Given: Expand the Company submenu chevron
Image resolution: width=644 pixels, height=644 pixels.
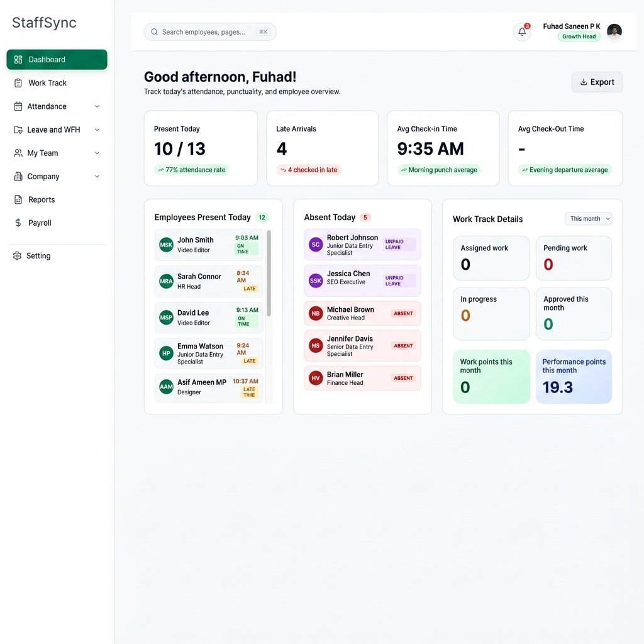Looking at the screenshot, I should click(97, 176).
